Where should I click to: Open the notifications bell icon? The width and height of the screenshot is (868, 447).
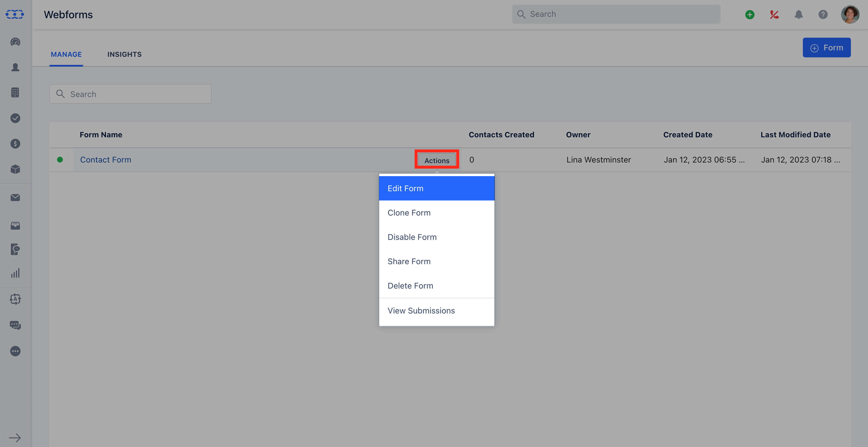[x=799, y=14]
